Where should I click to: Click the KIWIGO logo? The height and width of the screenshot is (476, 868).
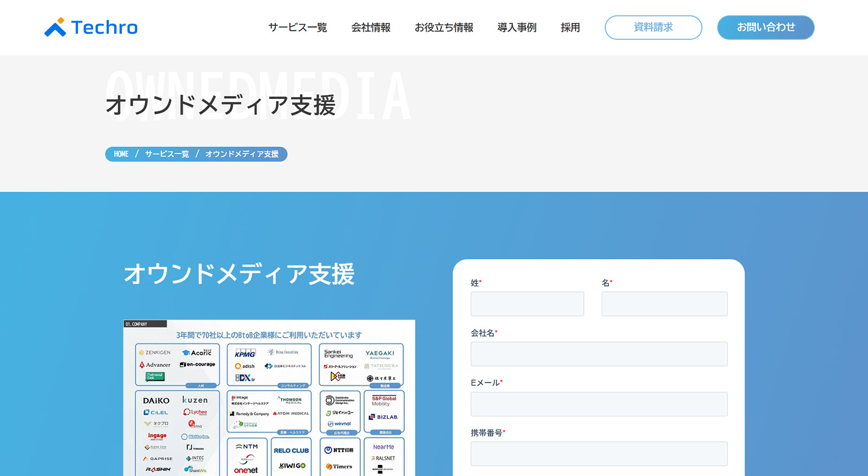coord(292,466)
